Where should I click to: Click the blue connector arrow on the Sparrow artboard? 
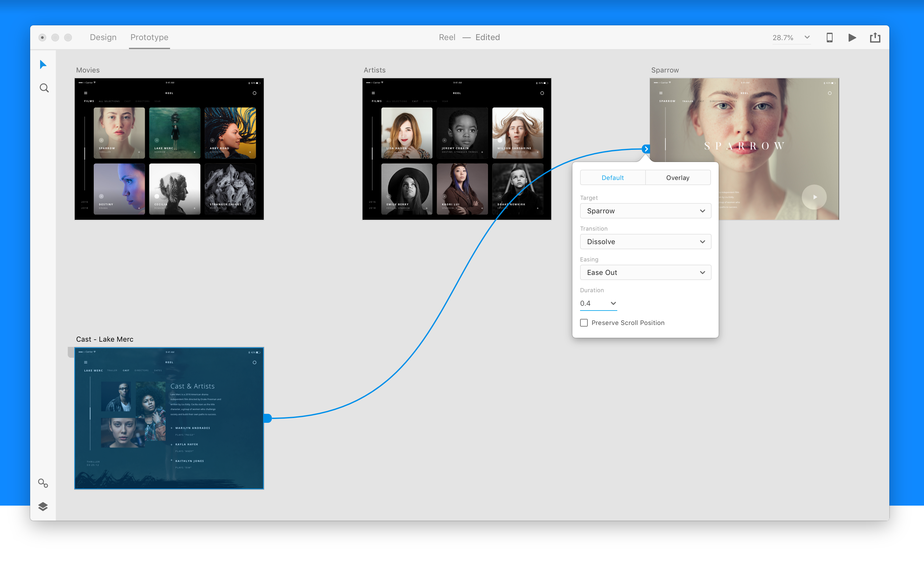pyautogui.click(x=646, y=149)
